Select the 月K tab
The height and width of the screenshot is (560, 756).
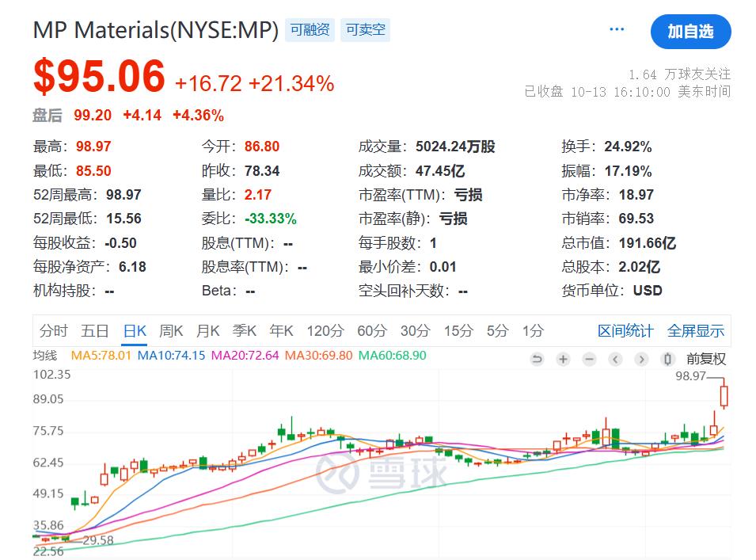click(208, 331)
